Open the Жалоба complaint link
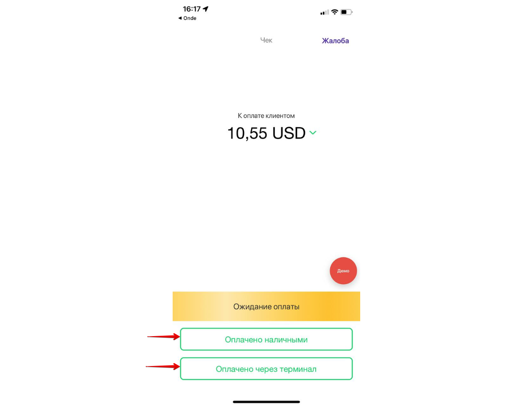 335,41
